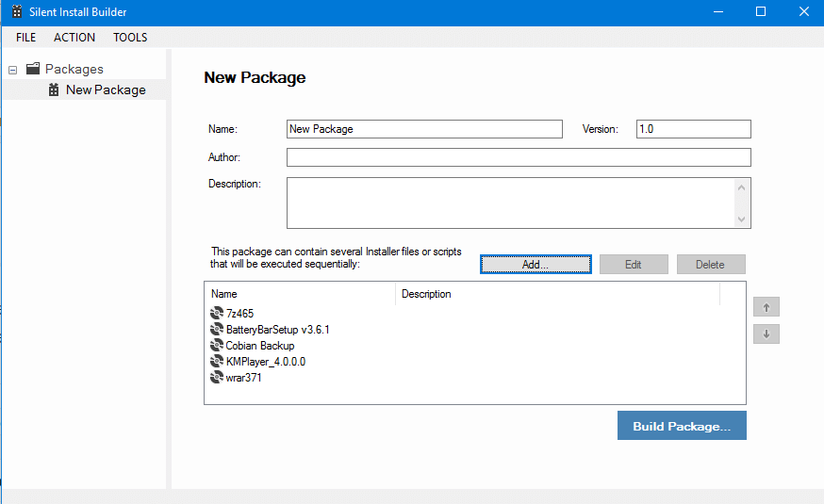
Task: Close the Silent Install Builder window
Action: (x=803, y=11)
